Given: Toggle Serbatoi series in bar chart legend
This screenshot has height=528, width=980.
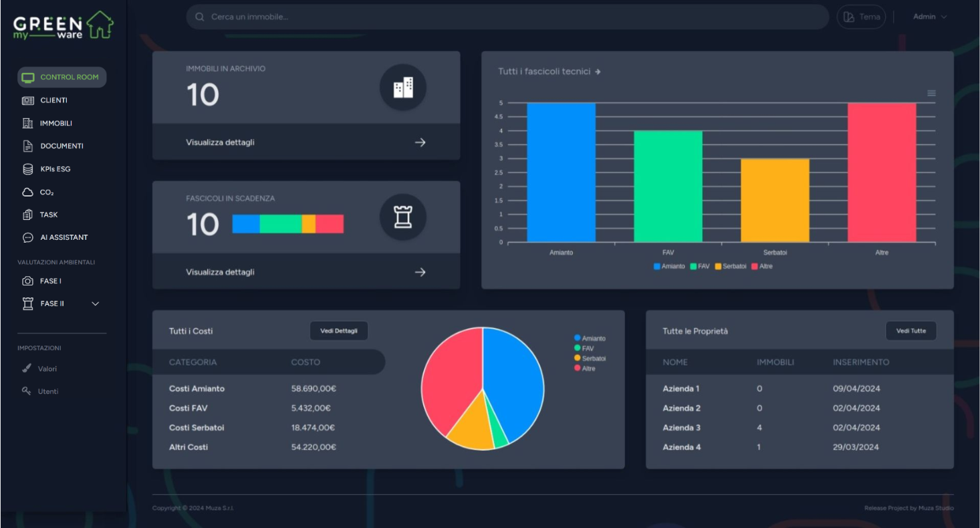Looking at the screenshot, I should 730,266.
